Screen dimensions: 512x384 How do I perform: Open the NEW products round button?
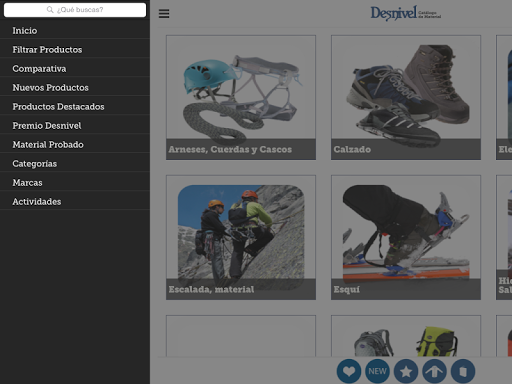(x=377, y=371)
